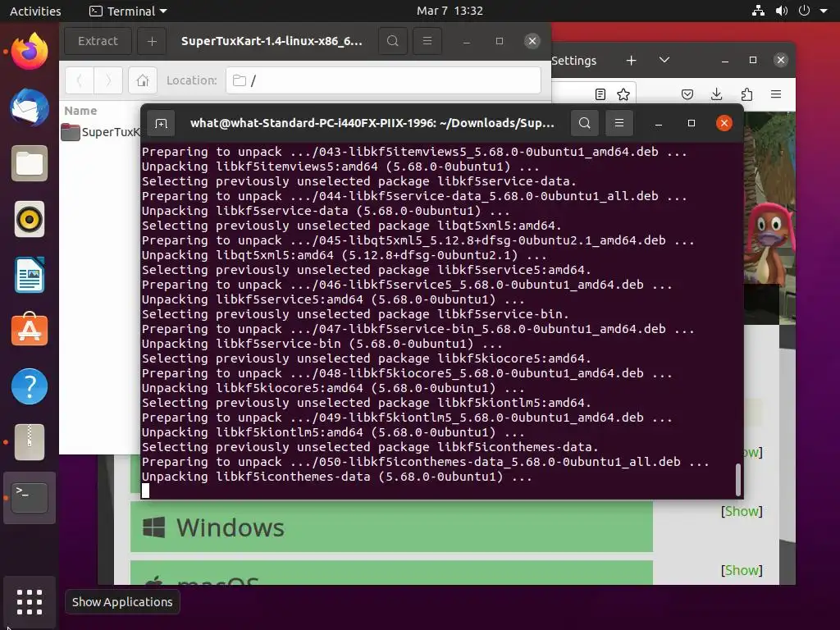The image size is (840, 630).
Task: Switch to Archive Manager in dock
Action: [x=30, y=442]
